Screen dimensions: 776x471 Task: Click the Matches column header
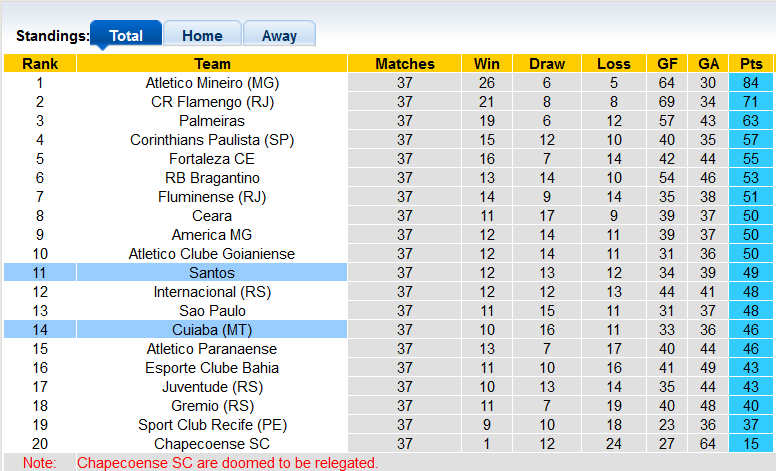click(x=405, y=64)
